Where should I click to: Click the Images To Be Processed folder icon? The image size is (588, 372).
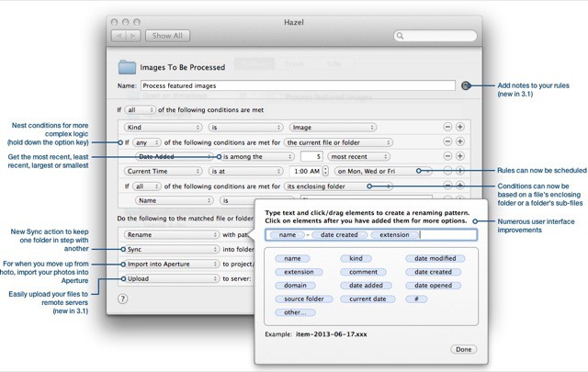pyautogui.click(x=127, y=66)
